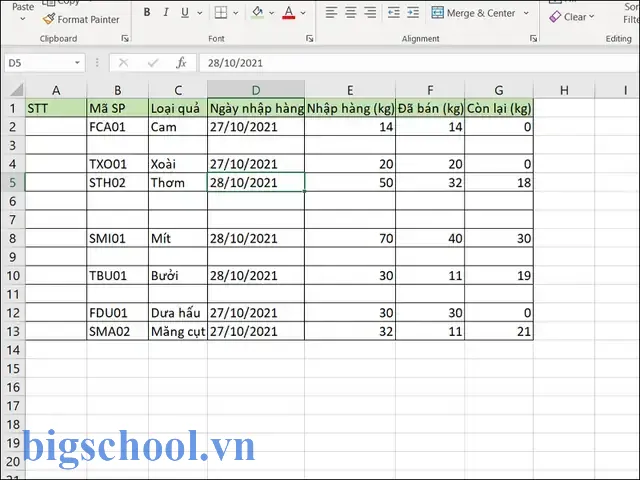Screen dimensions: 640x480
Task: Select header cell Loại quả
Action: pyautogui.click(x=178, y=108)
